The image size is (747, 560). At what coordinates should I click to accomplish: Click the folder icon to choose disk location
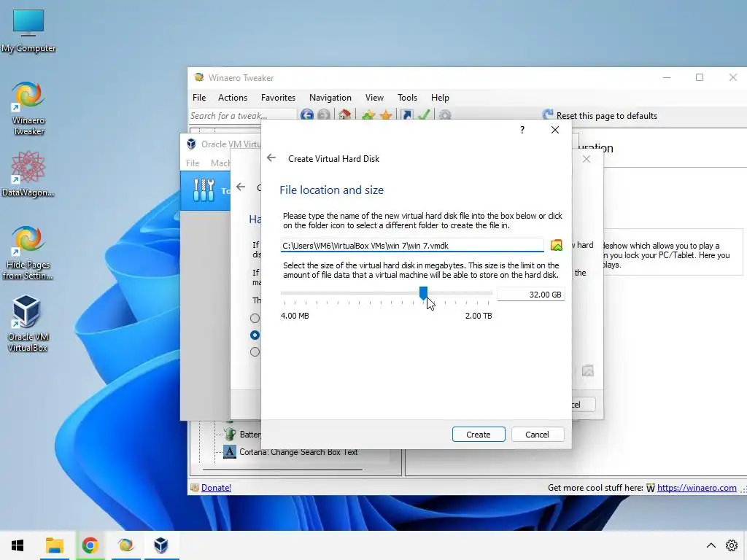tap(556, 245)
